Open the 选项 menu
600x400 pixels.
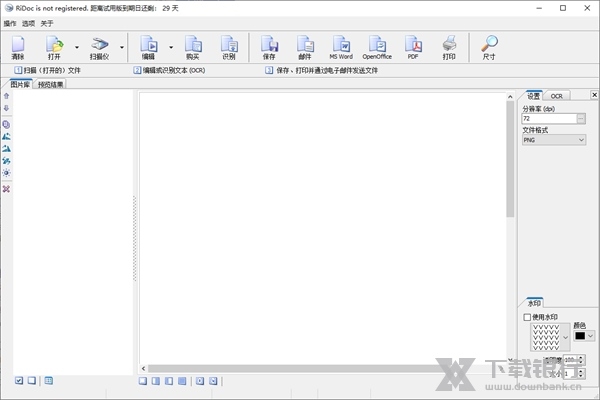[28, 23]
